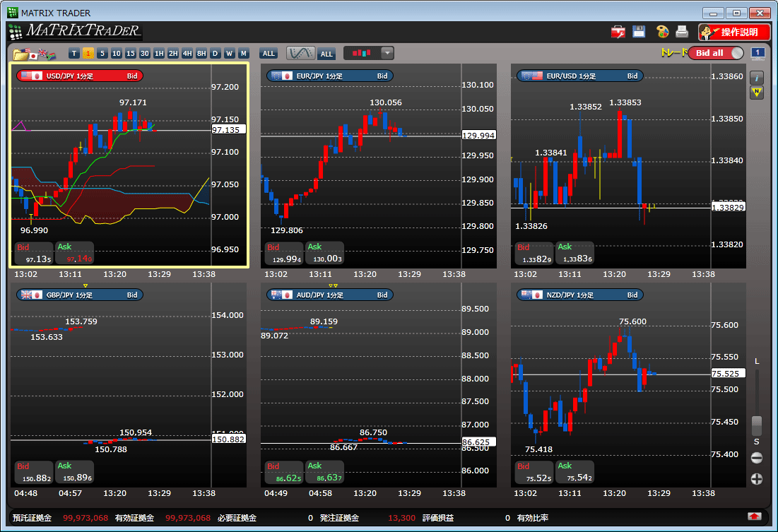
Task: Click the plus zoom-in icon
Action: 757,478
